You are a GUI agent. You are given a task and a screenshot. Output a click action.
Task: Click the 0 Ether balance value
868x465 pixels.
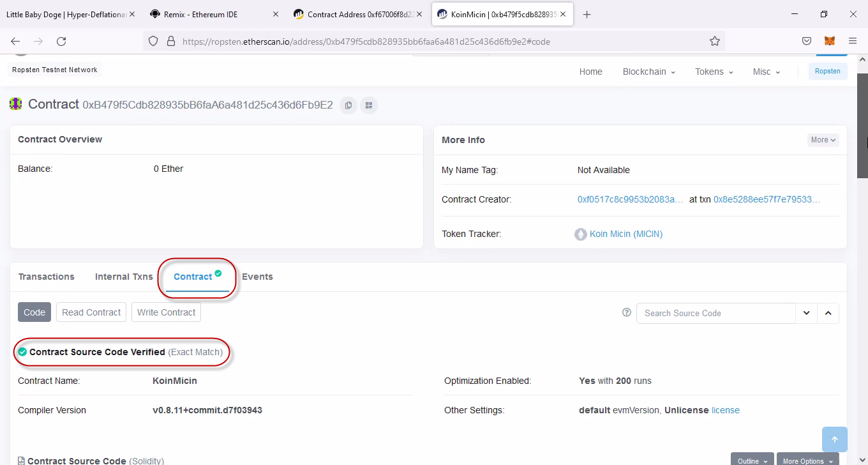[168, 169]
